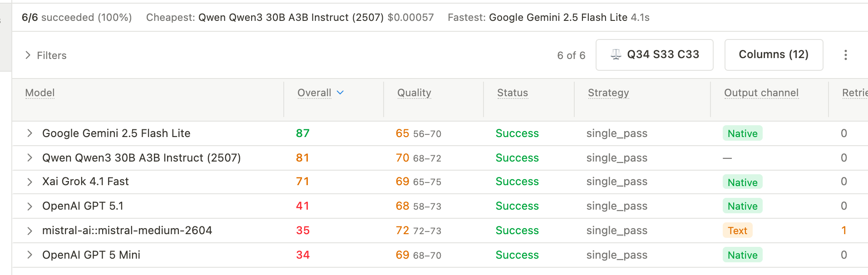Click the Native badge for OpenAI GPT 5 Mini
The height and width of the screenshot is (275, 868).
(x=742, y=255)
